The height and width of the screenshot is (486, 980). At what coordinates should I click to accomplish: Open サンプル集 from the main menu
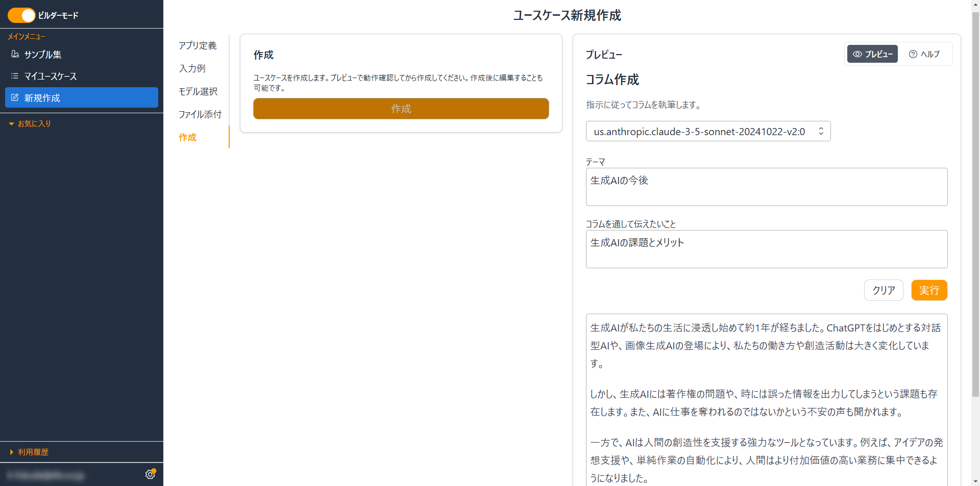click(x=82, y=55)
